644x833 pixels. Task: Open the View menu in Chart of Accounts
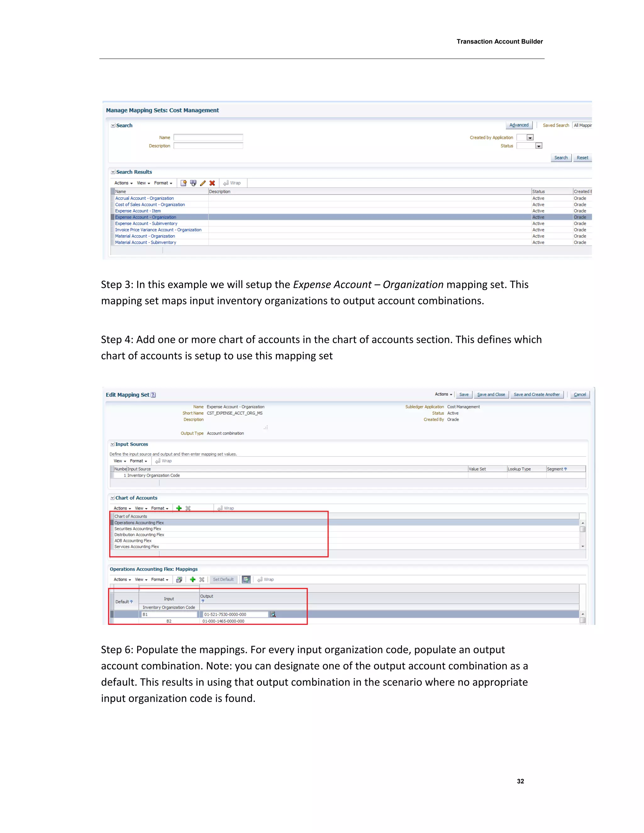pyautogui.click(x=141, y=508)
